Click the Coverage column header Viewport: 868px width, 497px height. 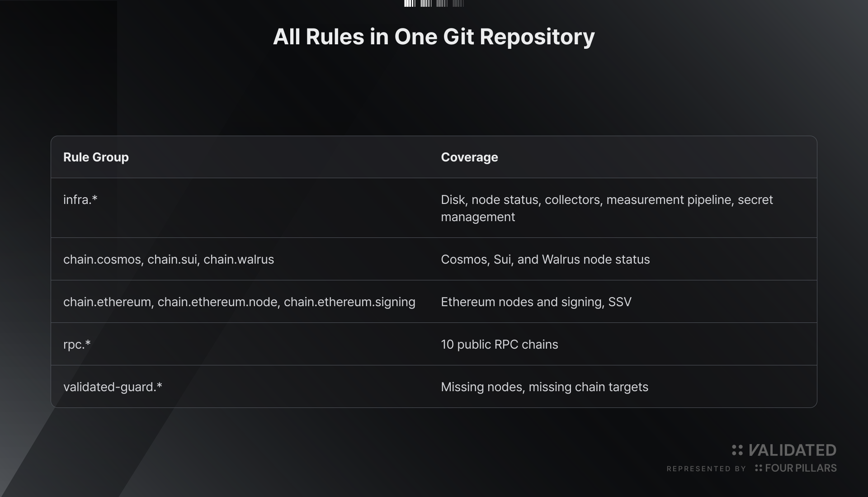469,157
